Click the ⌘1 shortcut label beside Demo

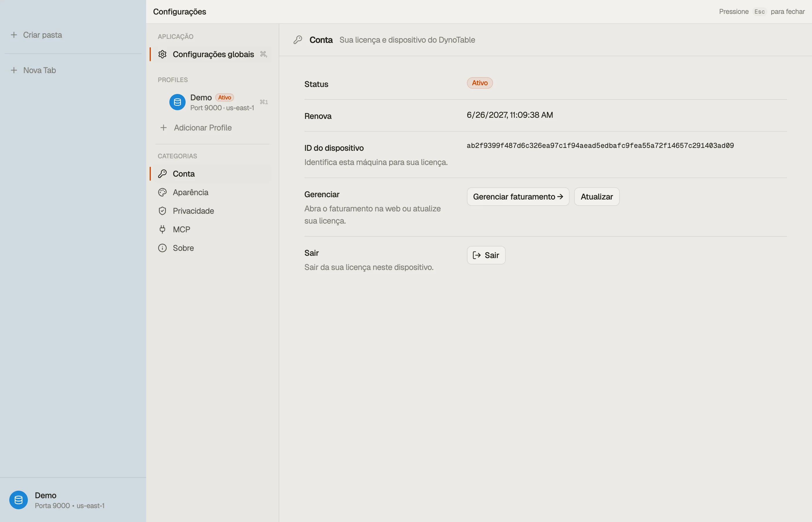264,102
